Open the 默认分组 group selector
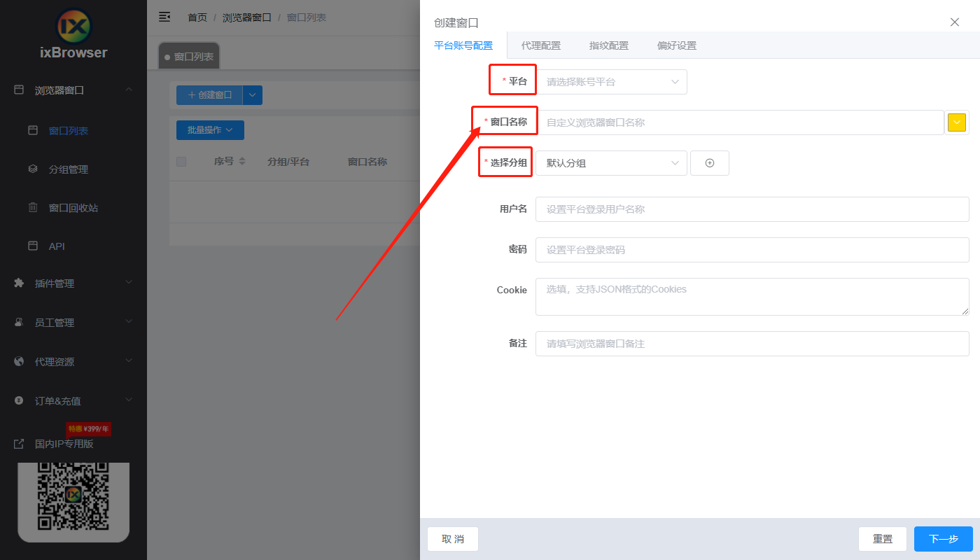 point(610,162)
